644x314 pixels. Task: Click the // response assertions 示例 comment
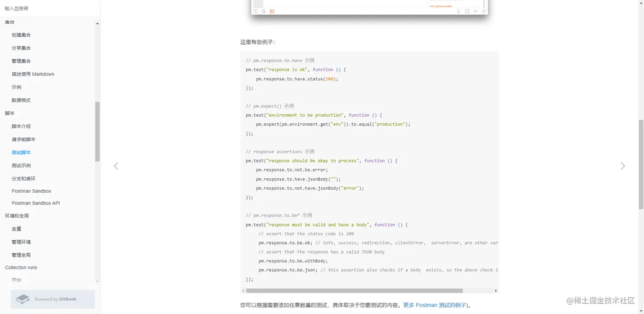pos(280,151)
